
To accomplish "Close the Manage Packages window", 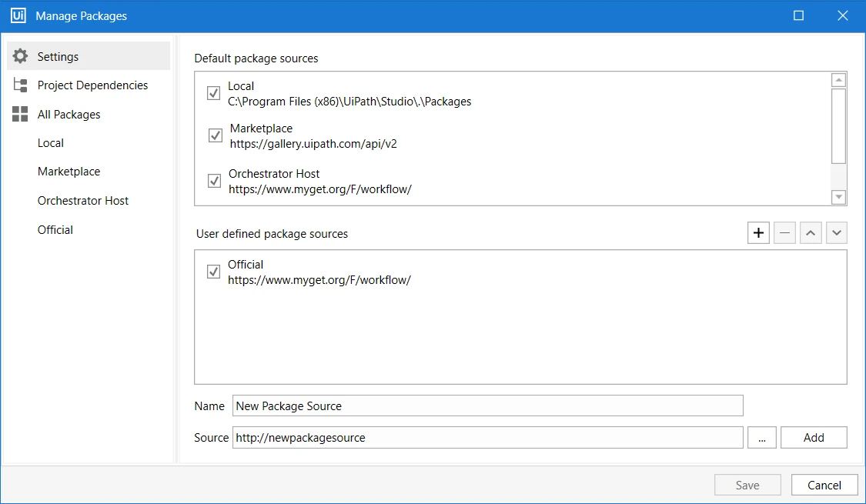I will click(x=842, y=15).
